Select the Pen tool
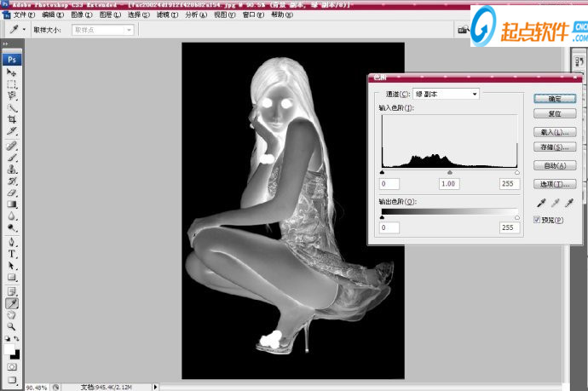The height and width of the screenshot is (391, 588). coord(12,242)
